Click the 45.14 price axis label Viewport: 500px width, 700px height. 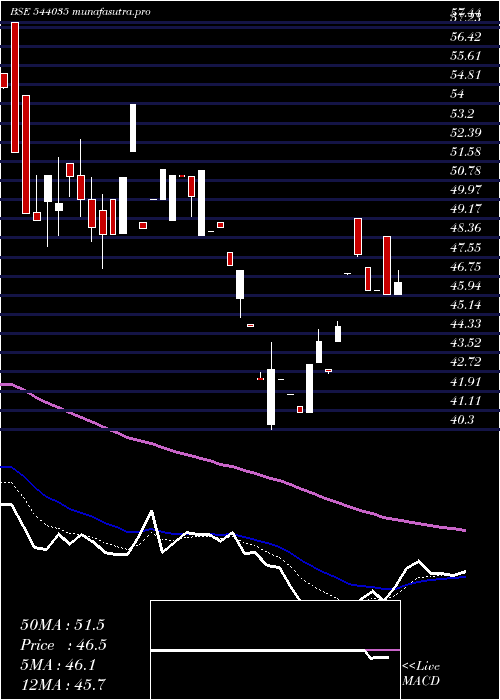pos(466,305)
